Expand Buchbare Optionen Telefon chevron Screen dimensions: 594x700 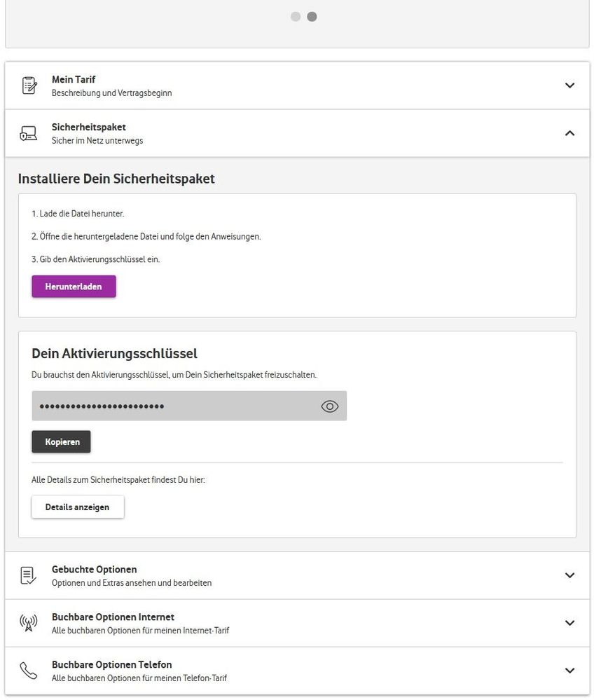point(569,671)
